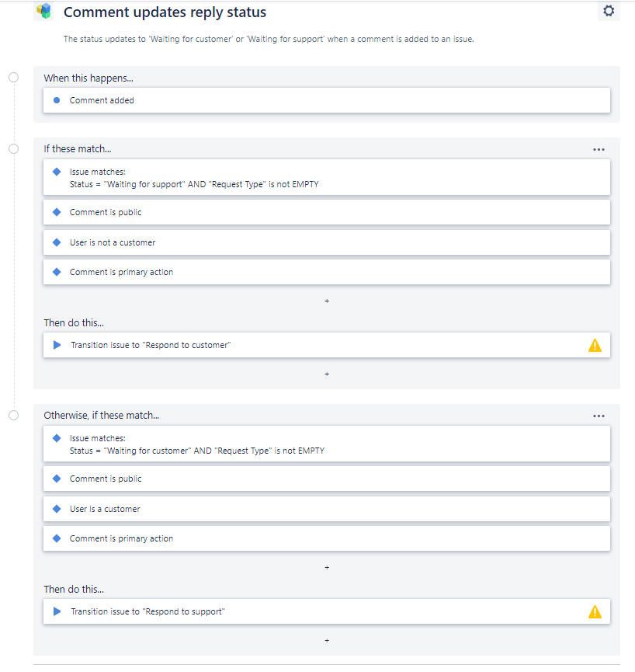Open the three-dot menu for If these match
This screenshot has width=635, height=672.
(599, 150)
